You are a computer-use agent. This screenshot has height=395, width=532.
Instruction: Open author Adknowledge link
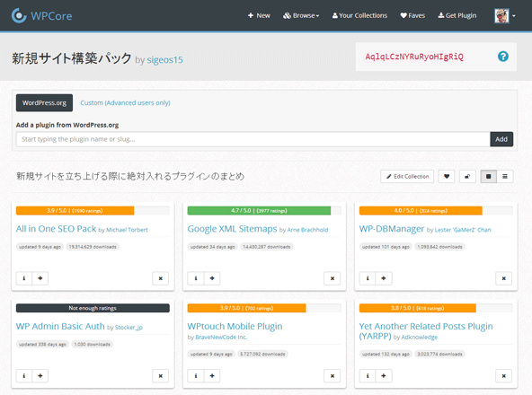(420, 337)
